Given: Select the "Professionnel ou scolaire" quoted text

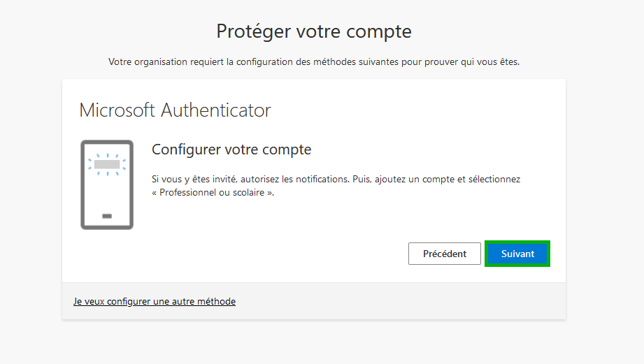Looking at the screenshot, I should tap(212, 192).
